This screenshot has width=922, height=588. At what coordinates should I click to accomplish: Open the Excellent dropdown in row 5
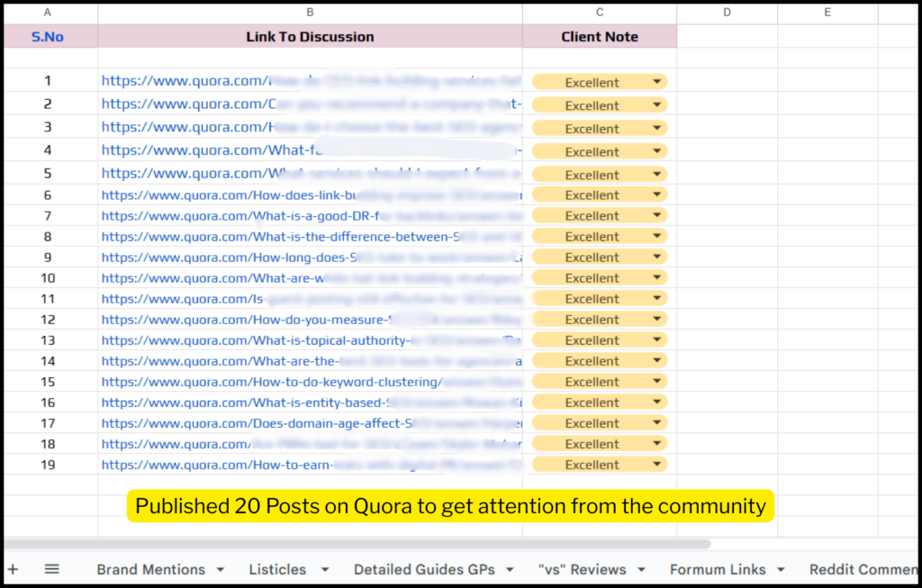click(600, 174)
